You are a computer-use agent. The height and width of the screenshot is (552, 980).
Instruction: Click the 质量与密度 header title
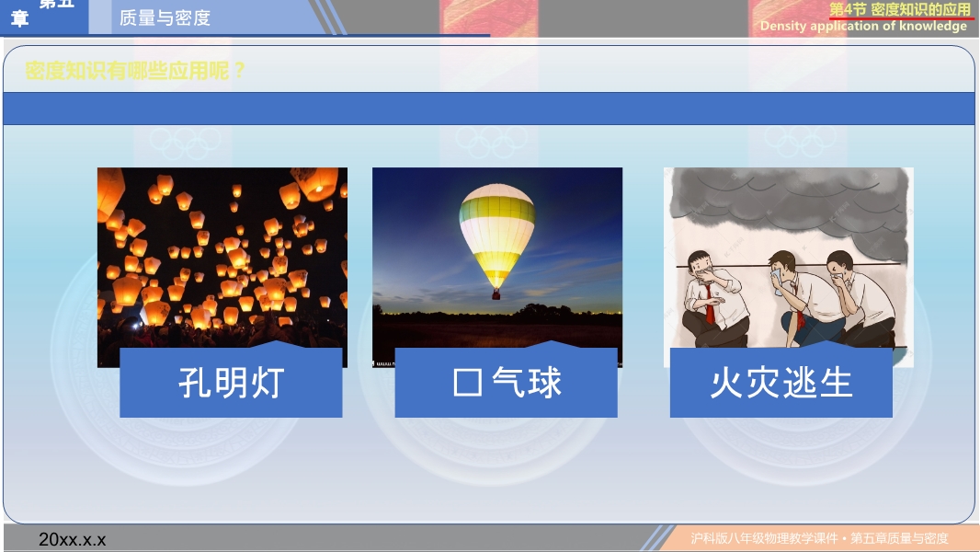(165, 18)
